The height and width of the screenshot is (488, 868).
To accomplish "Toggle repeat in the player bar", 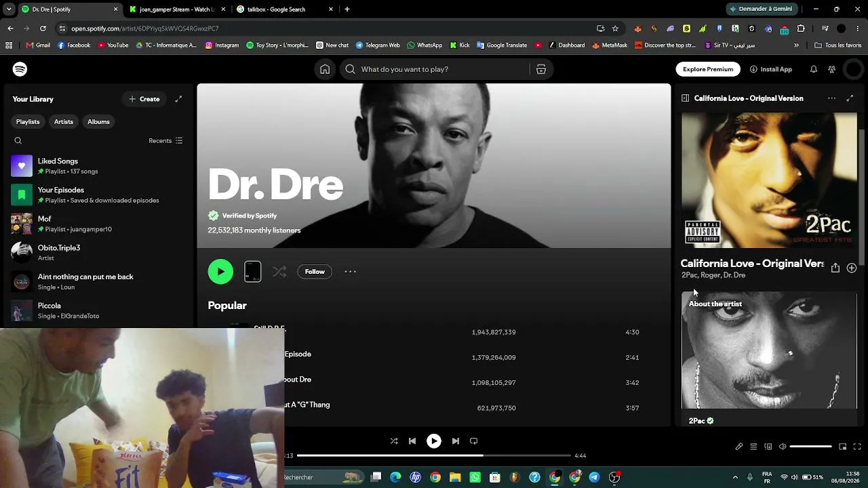I will [474, 441].
